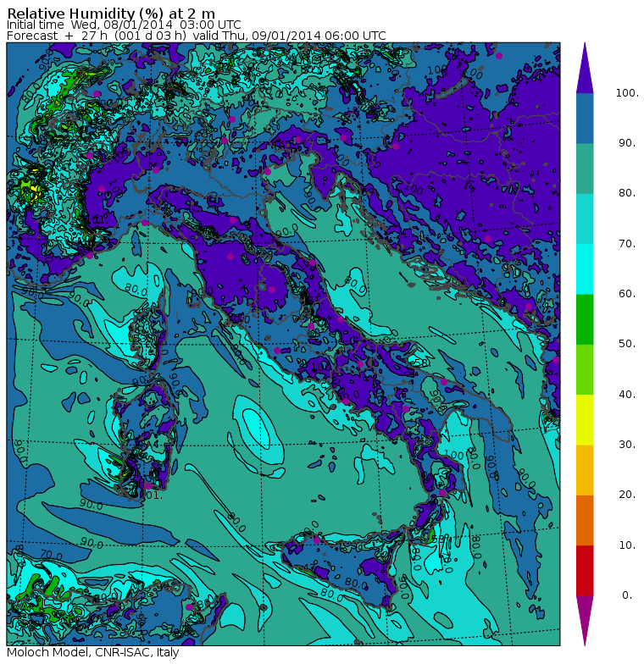Click the magenta dot on the Tunisian coast
The width and height of the screenshot is (644, 664).
pyautogui.click(x=189, y=606)
